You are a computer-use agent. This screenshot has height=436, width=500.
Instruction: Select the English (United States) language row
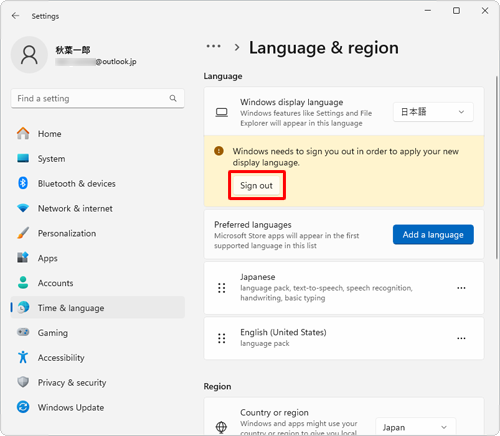pos(344,338)
